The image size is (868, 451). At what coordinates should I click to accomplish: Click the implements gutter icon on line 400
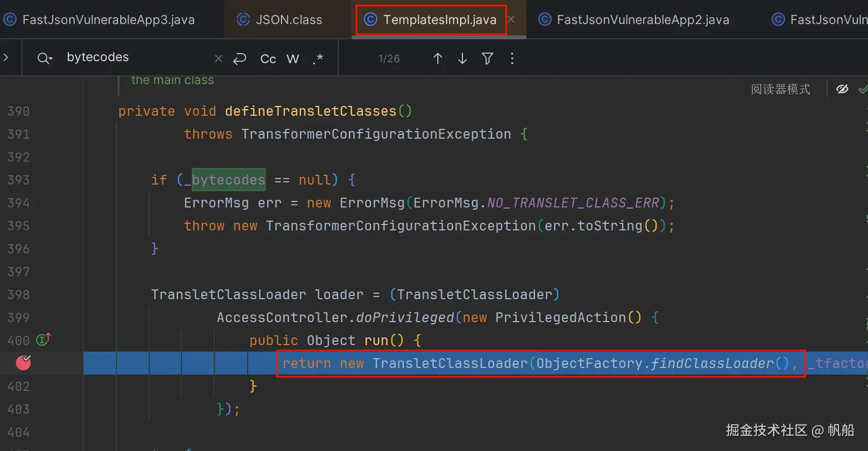(x=43, y=340)
